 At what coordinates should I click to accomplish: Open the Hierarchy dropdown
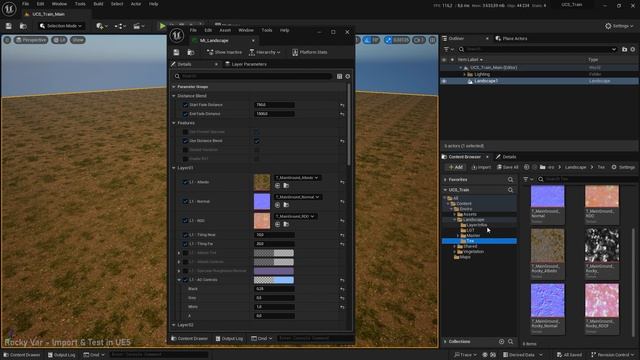pyautogui.click(x=265, y=52)
